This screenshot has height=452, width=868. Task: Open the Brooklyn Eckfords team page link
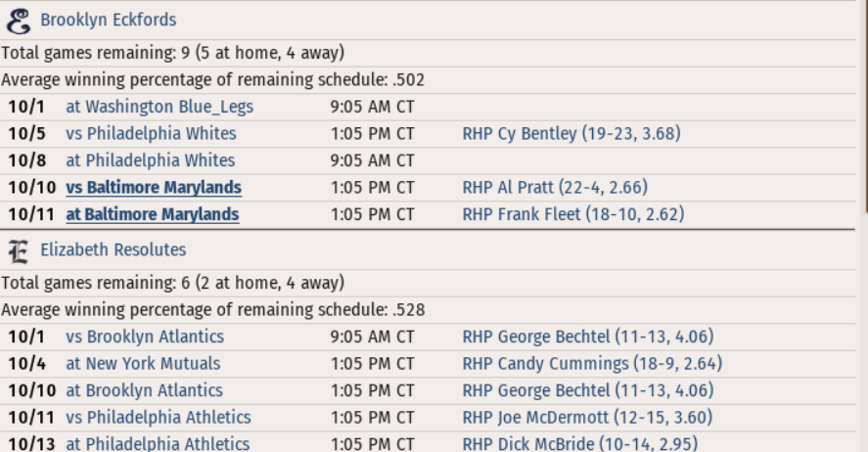pos(109,20)
